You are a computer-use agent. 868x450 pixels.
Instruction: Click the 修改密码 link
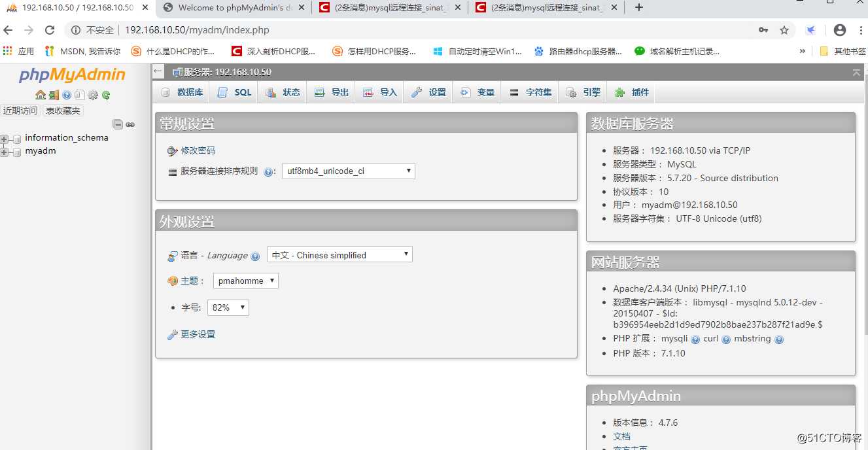198,150
